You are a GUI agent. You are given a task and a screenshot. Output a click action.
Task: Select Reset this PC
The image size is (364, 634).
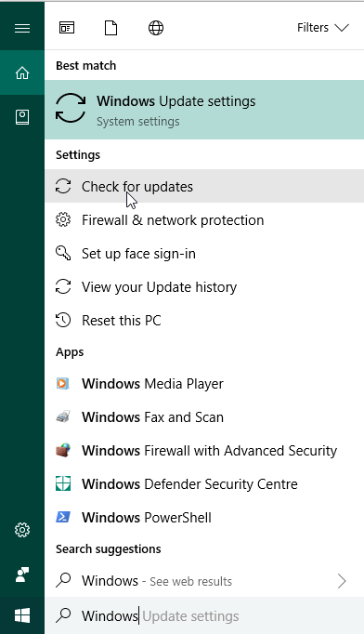(204, 321)
